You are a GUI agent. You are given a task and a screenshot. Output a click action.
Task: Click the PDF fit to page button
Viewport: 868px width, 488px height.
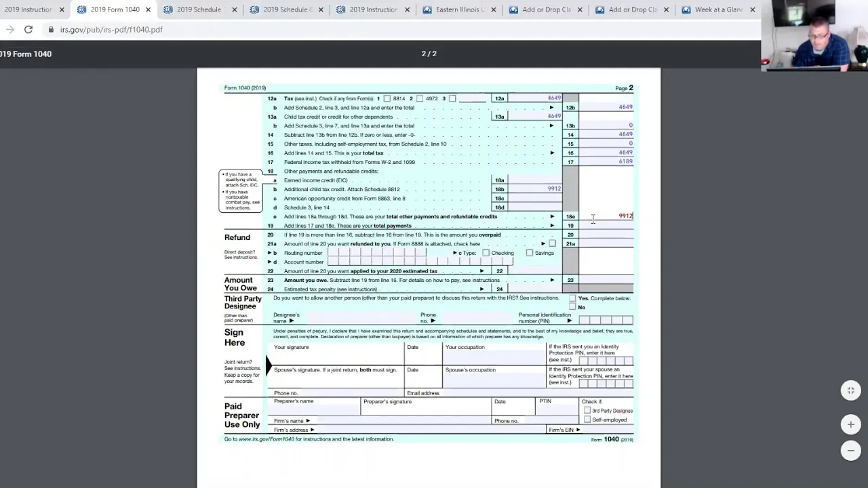pos(850,390)
